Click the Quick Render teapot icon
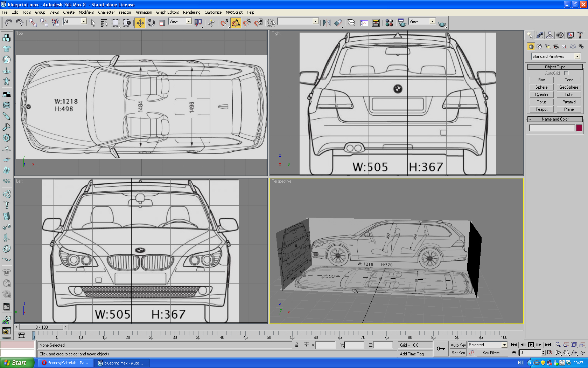 [x=442, y=23]
